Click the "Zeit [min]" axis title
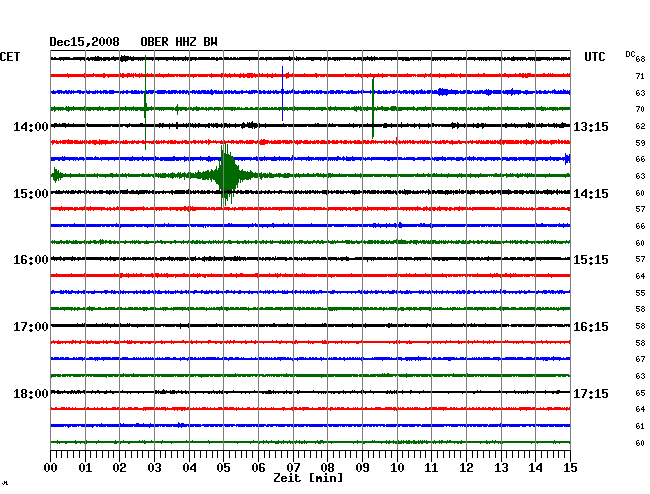 click(x=308, y=478)
